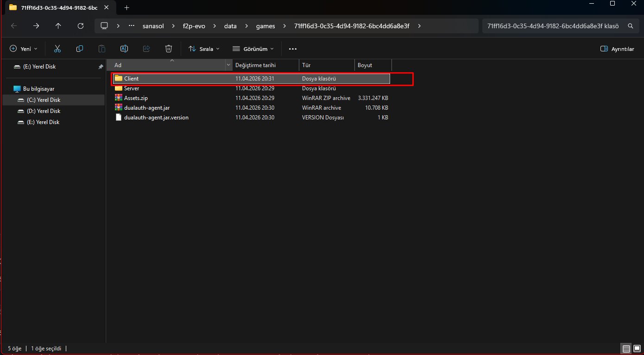Switch to details view in status bar
This screenshot has width=644, height=355.
(626, 348)
